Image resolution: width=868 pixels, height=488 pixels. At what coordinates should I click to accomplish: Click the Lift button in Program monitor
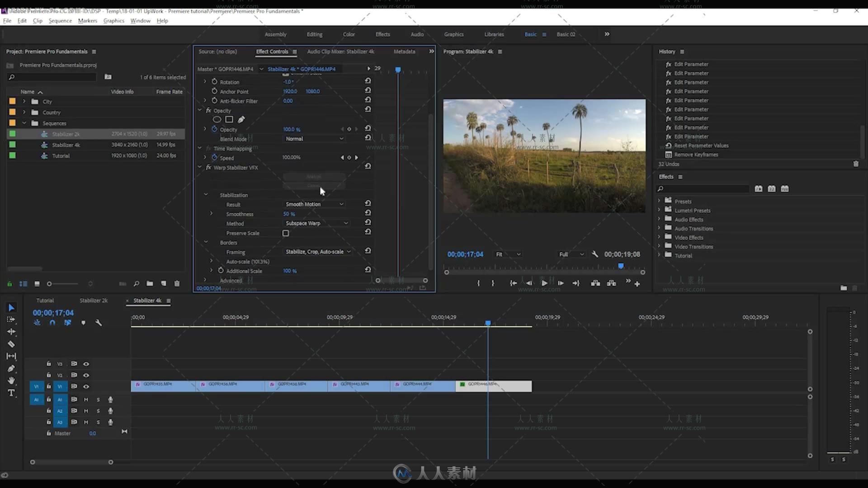click(x=595, y=283)
